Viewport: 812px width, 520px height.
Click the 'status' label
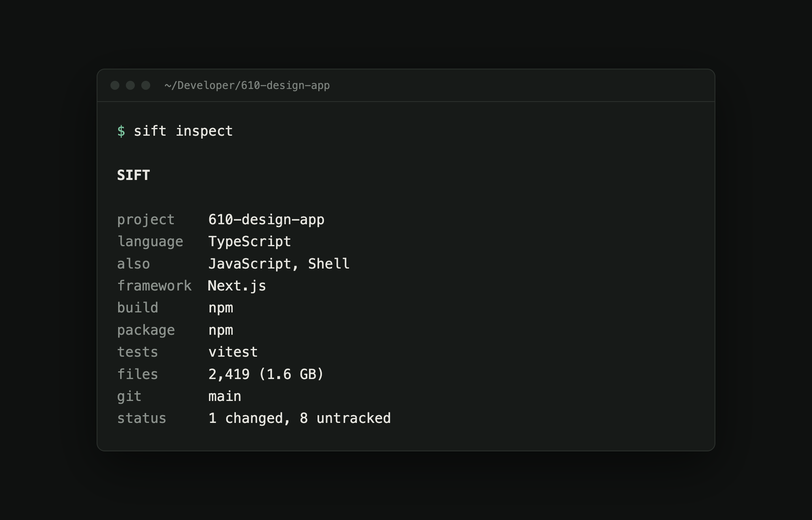click(x=142, y=418)
